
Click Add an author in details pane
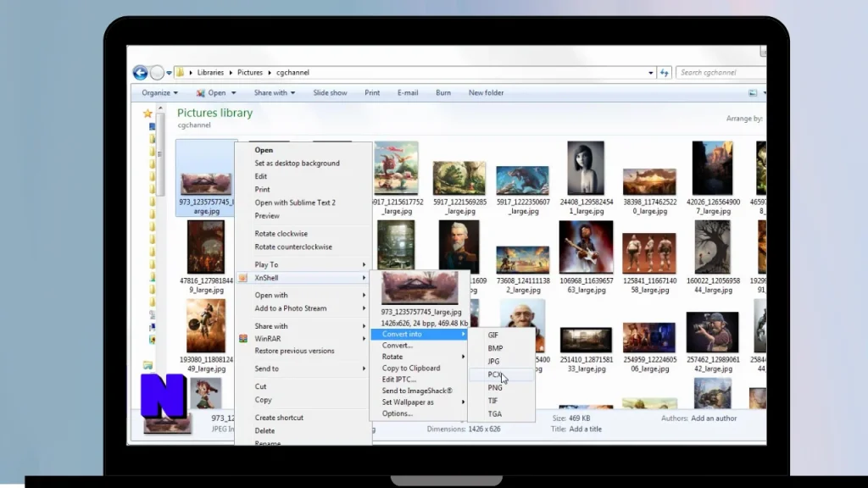[x=714, y=419]
